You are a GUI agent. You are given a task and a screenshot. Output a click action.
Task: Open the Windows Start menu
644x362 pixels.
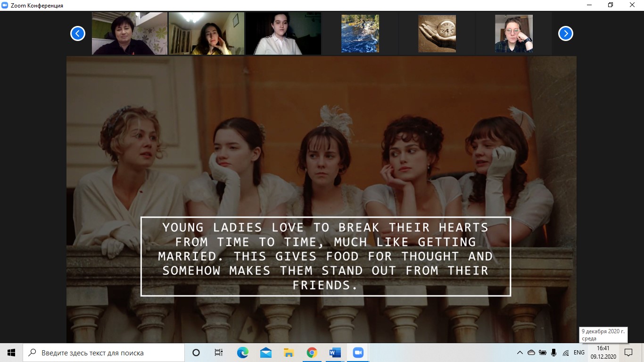11,353
